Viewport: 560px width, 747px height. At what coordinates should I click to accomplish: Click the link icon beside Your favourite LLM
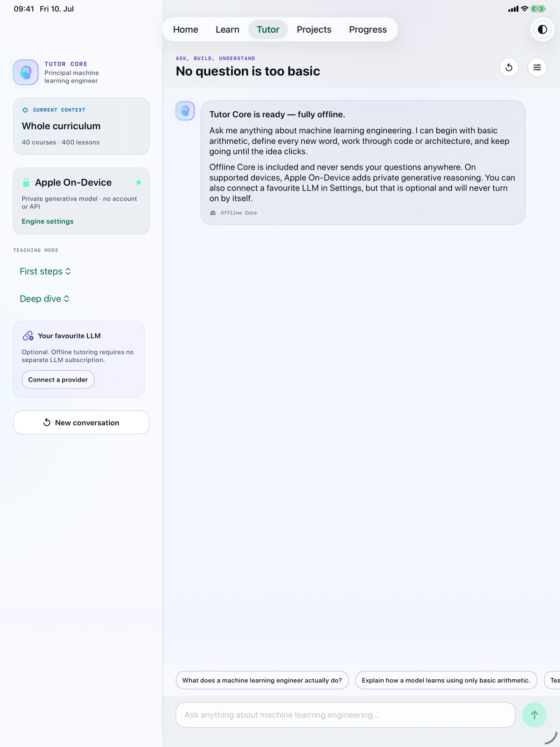click(x=28, y=336)
